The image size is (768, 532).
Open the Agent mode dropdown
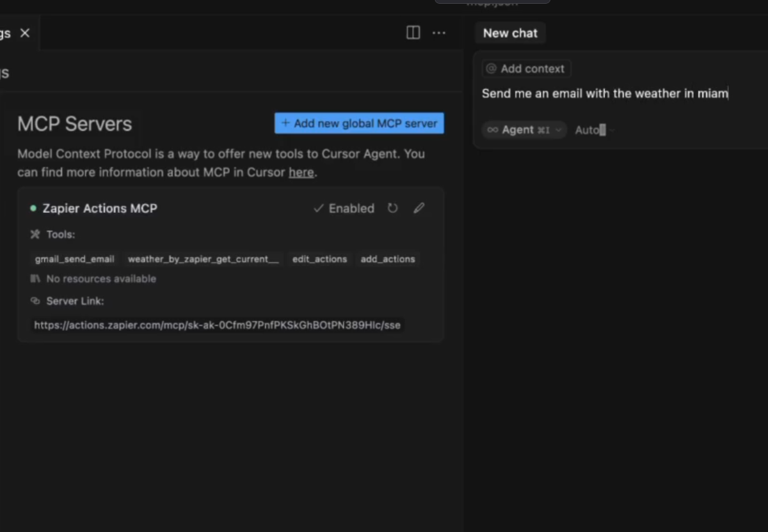pos(524,130)
